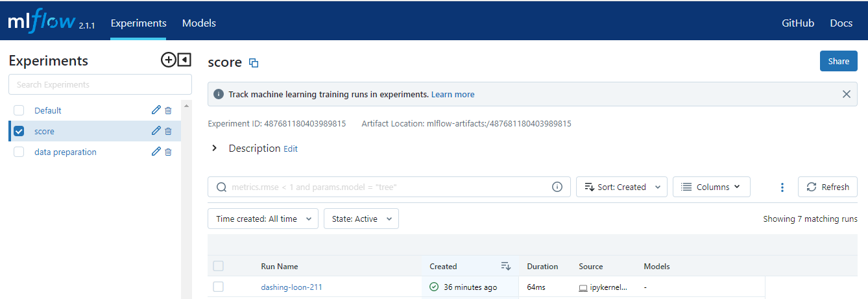868x299 pixels.
Task: Click the Artifact Location text
Action: tap(466, 123)
